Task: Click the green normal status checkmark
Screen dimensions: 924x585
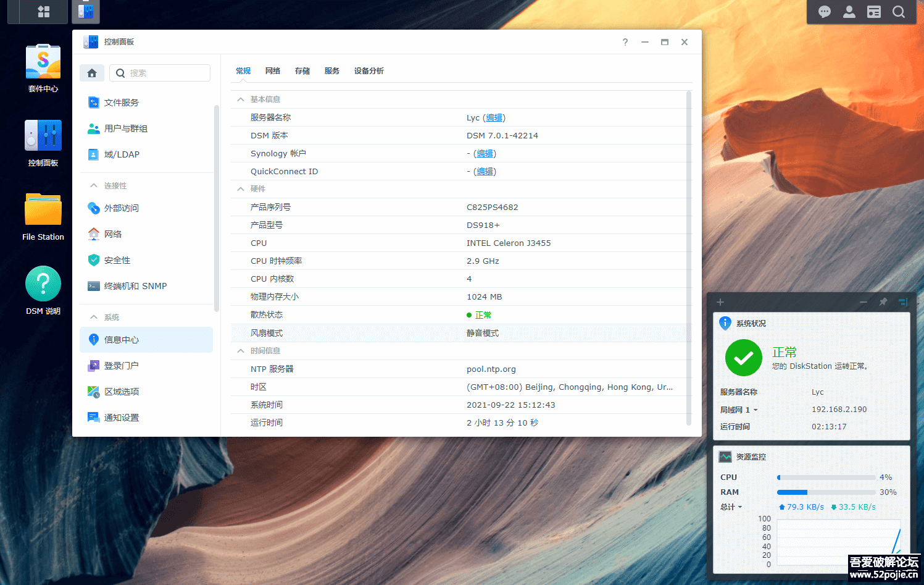Action: 744,358
